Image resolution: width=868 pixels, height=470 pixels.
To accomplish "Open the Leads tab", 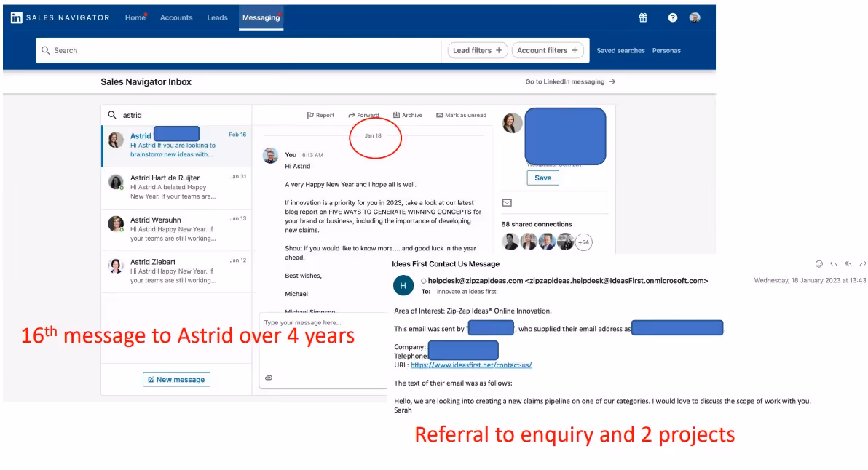I will point(217,17).
